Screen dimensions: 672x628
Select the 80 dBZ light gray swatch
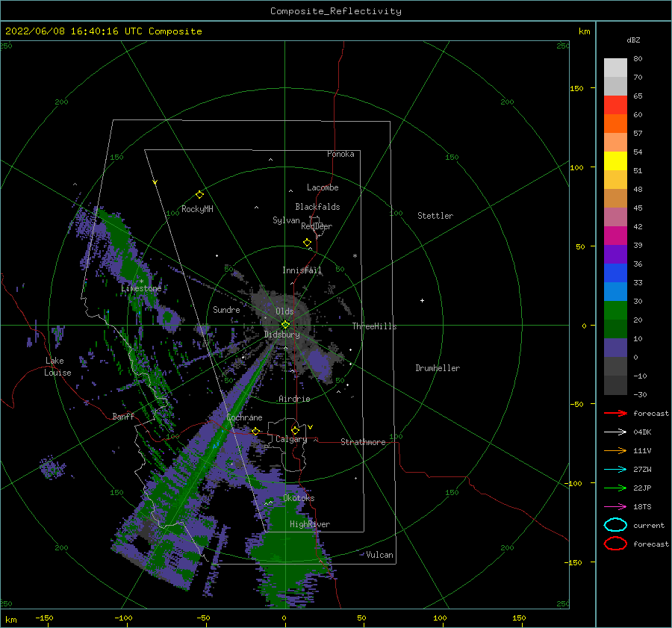615,67
